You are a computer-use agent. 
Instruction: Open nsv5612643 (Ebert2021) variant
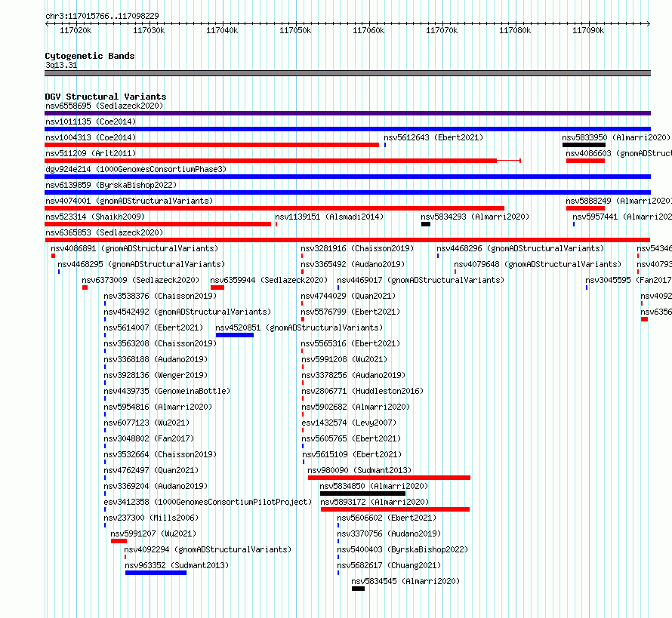coord(433,137)
